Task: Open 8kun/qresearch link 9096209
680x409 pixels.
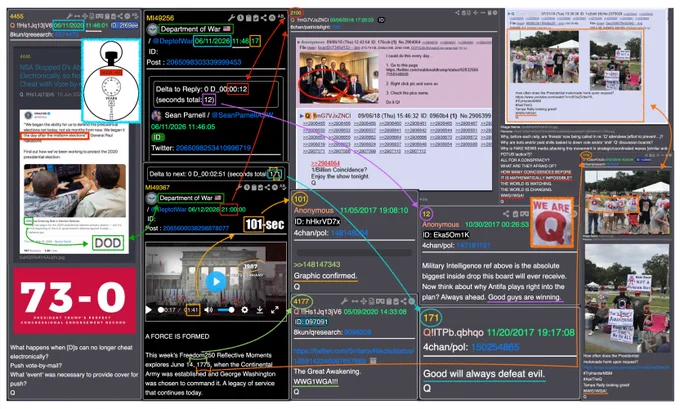Action: coord(358,332)
